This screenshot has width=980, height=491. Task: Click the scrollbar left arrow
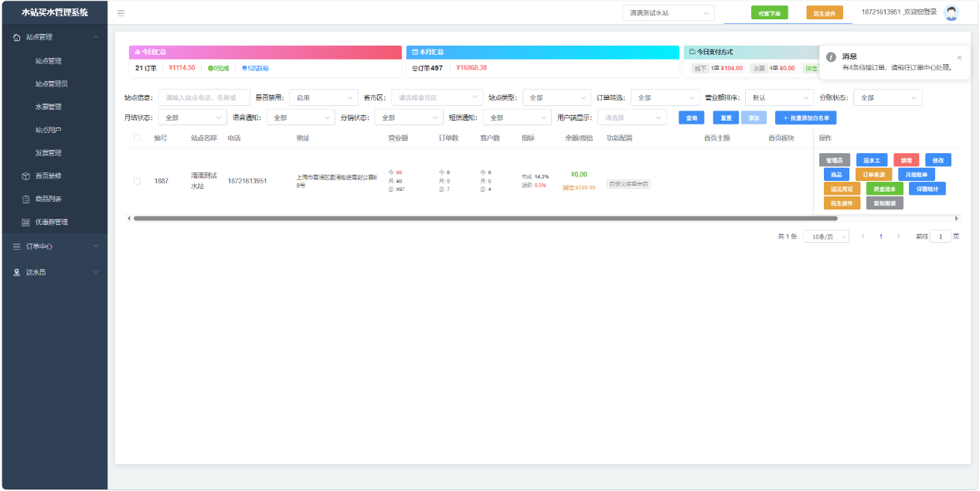128,219
